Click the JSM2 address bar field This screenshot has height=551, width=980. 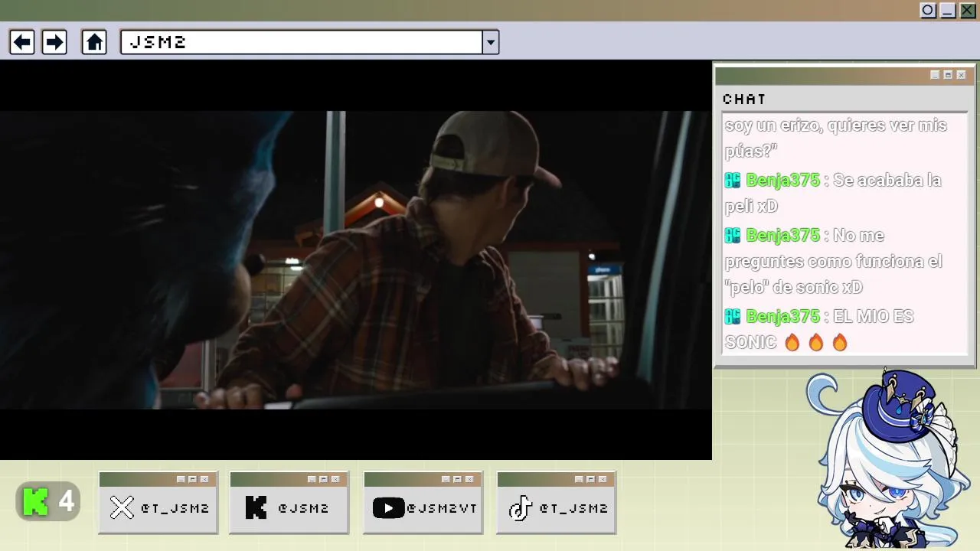click(302, 42)
